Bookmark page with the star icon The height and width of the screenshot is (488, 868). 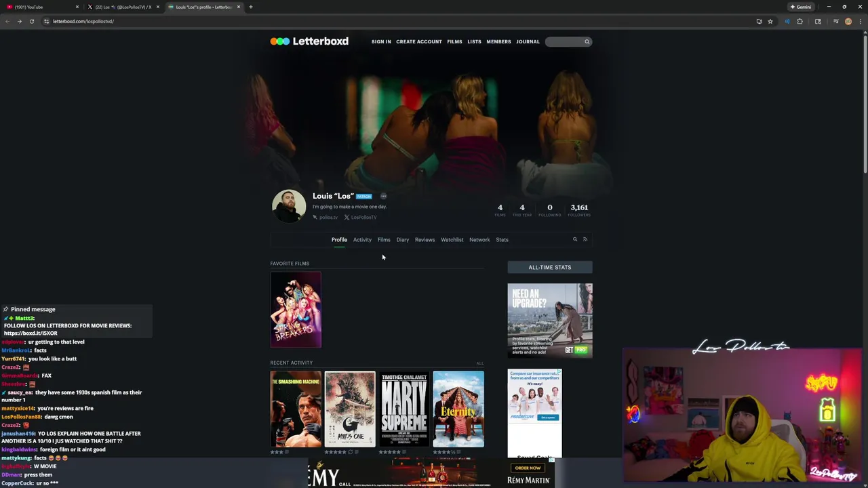(x=770, y=21)
